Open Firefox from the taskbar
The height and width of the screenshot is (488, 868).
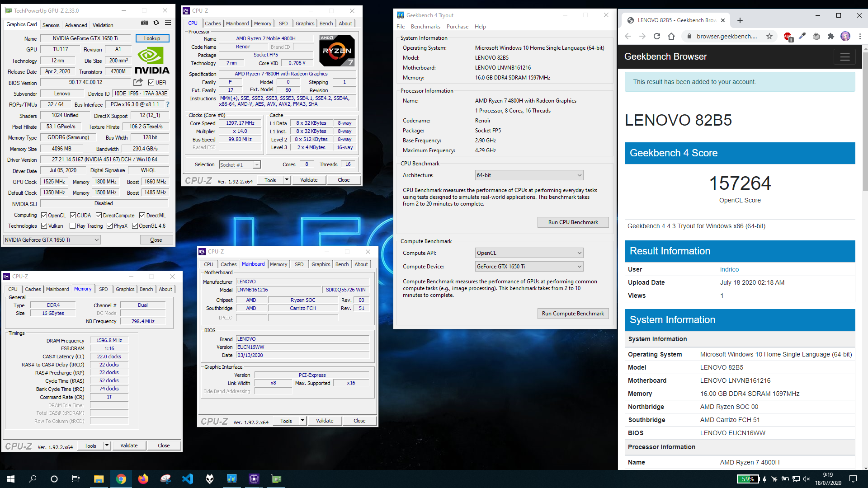tap(143, 479)
